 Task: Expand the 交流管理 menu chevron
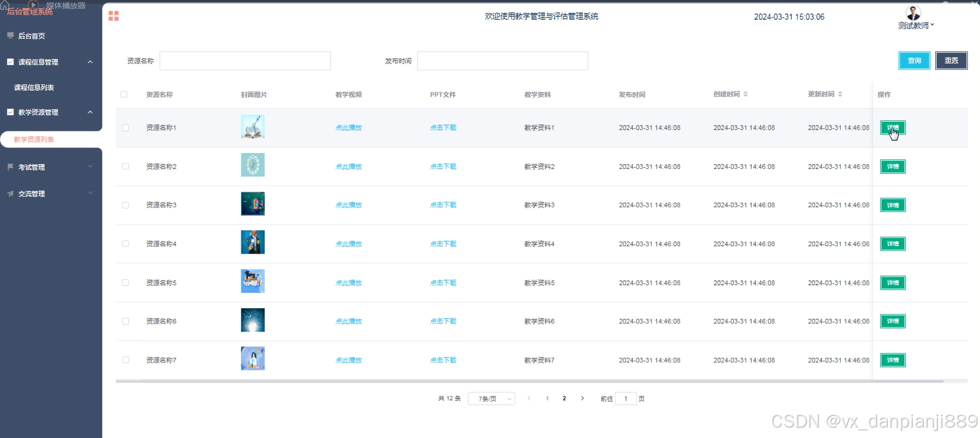point(90,193)
